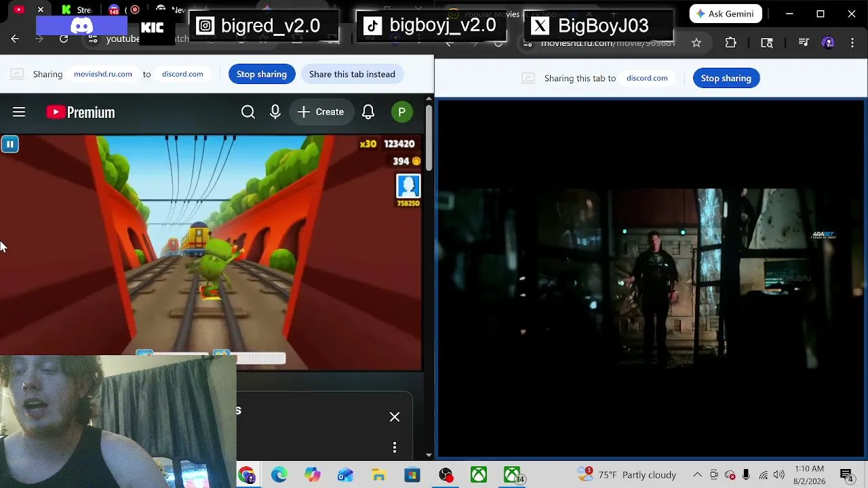This screenshot has height=488, width=868.
Task: Open the Chrome extensions puzzle icon
Action: coord(730,43)
